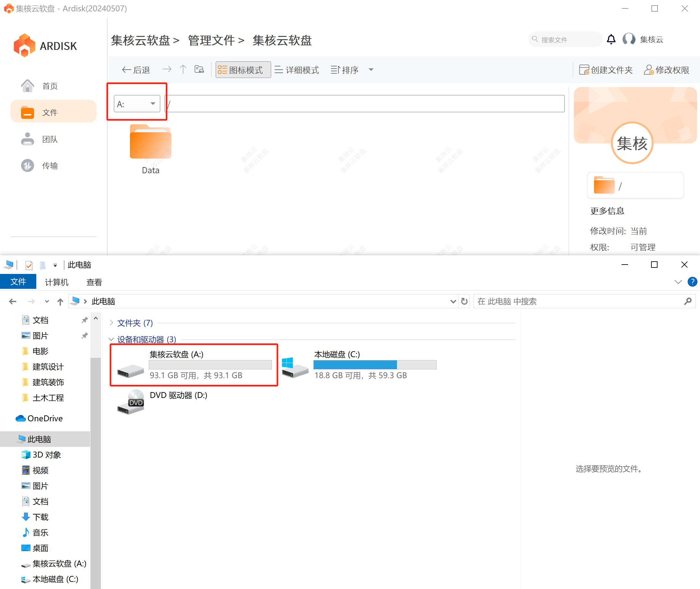Click the ARDISK logo
The width and height of the screenshot is (700, 589).
[x=45, y=45]
